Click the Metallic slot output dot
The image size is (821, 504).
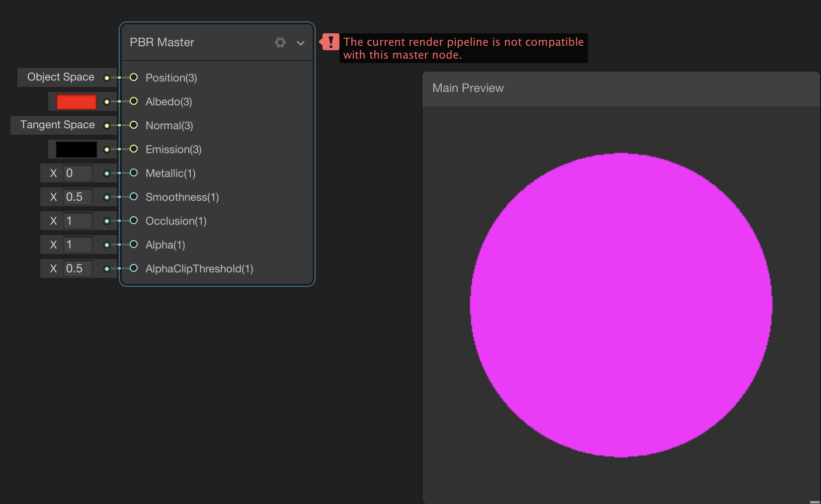[106, 173]
